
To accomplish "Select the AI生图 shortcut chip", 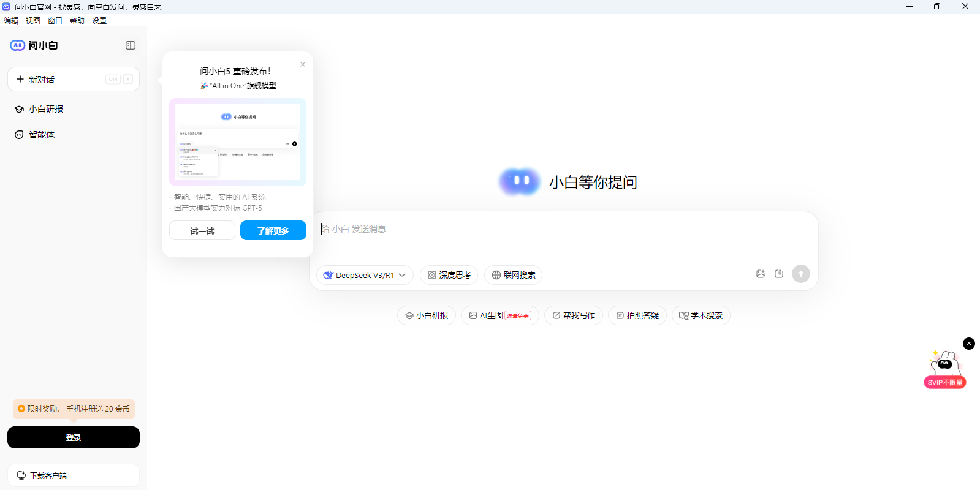I will [x=499, y=315].
